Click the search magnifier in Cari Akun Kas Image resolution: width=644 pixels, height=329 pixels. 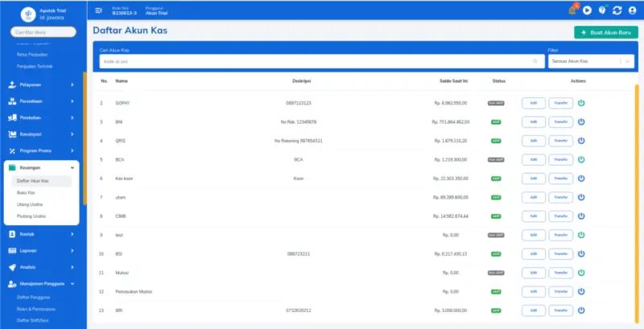[535, 61]
